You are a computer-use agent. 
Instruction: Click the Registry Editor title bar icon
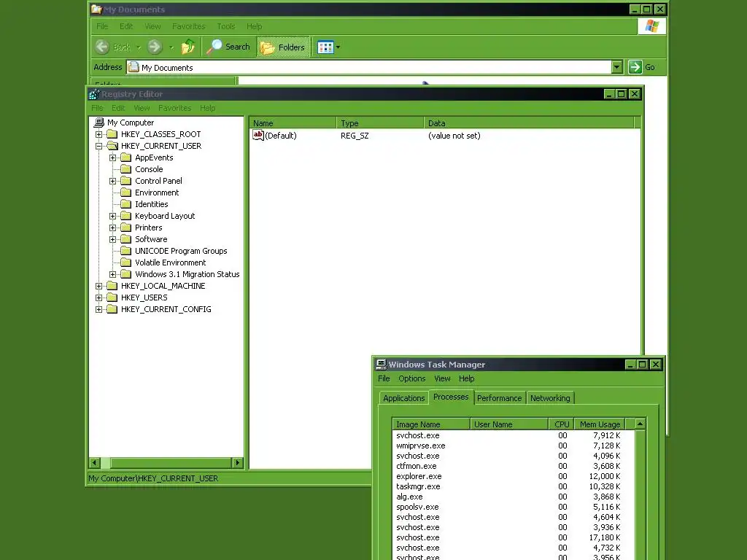click(x=94, y=94)
